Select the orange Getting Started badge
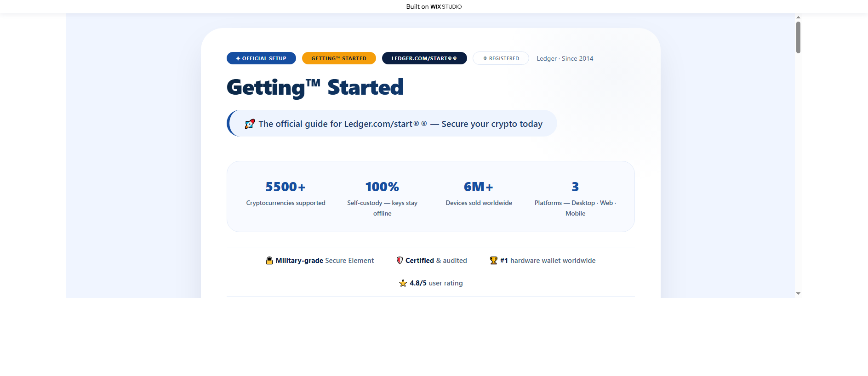 point(339,58)
